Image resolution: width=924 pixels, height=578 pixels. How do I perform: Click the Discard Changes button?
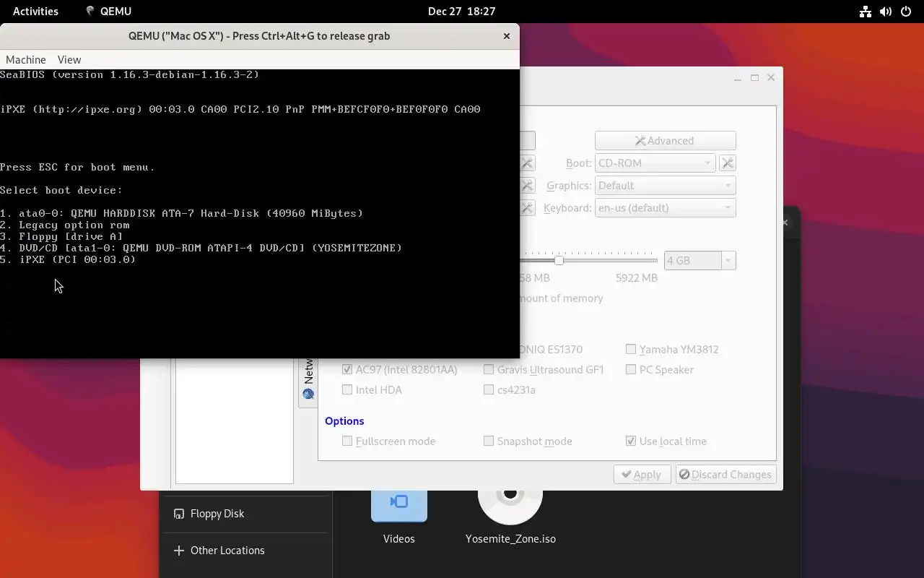pos(725,475)
